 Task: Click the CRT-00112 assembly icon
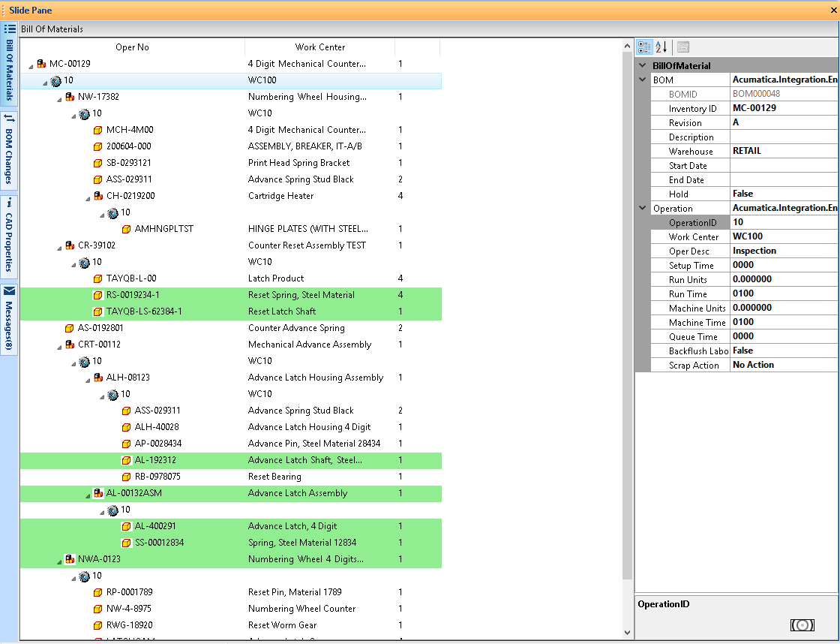tap(70, 345)
